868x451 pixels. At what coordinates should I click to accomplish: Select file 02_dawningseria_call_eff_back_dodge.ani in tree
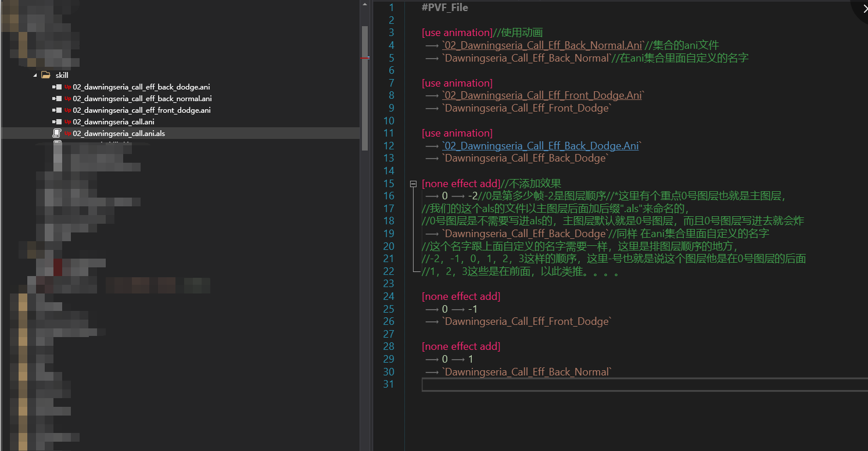click(141, 87)
